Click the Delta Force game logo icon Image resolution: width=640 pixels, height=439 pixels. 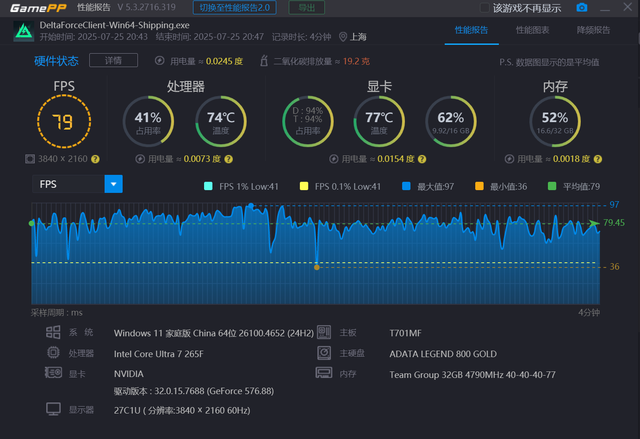pyautogui.click(x=24, y=31)
